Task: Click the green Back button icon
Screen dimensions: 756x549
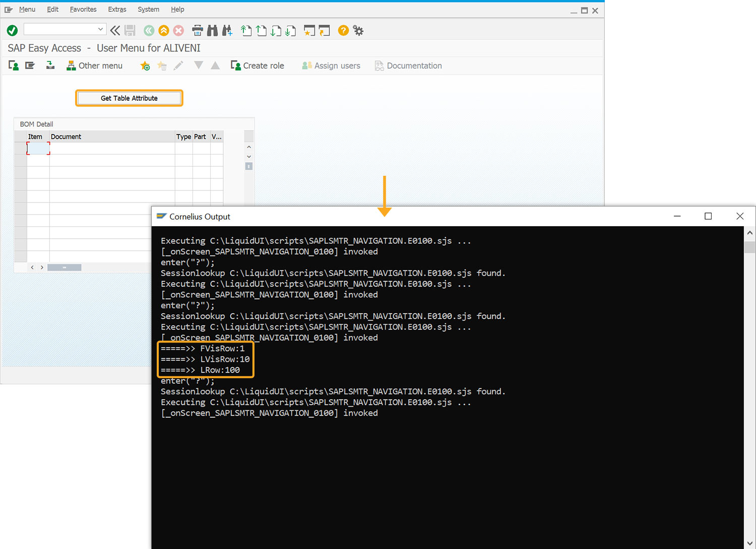Action: (x=149, y=31)
